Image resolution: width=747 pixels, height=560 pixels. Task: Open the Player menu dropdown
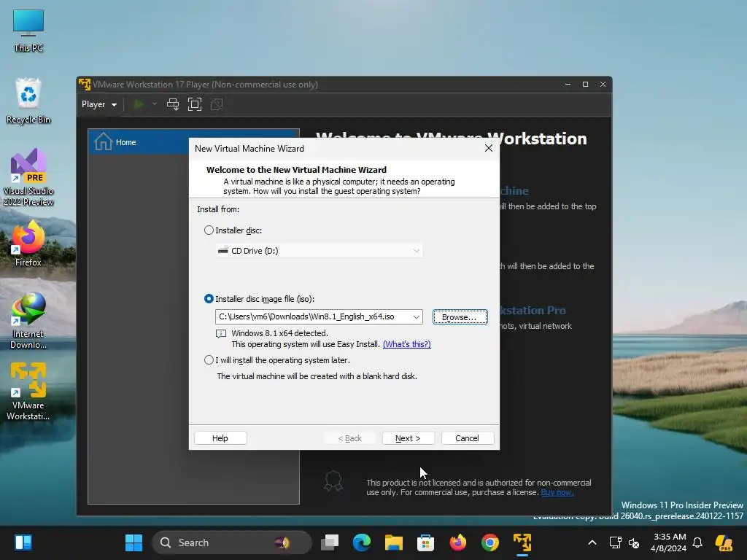pos(99,104)
